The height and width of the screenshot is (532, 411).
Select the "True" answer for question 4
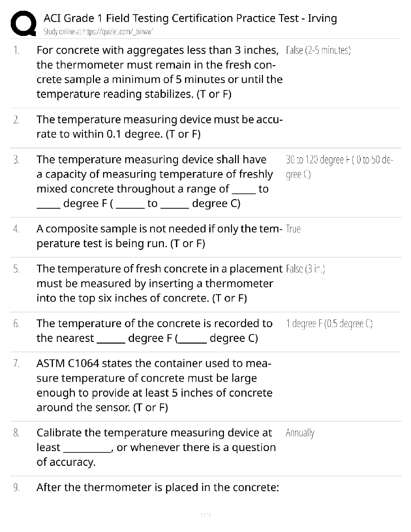click(293, 229)
